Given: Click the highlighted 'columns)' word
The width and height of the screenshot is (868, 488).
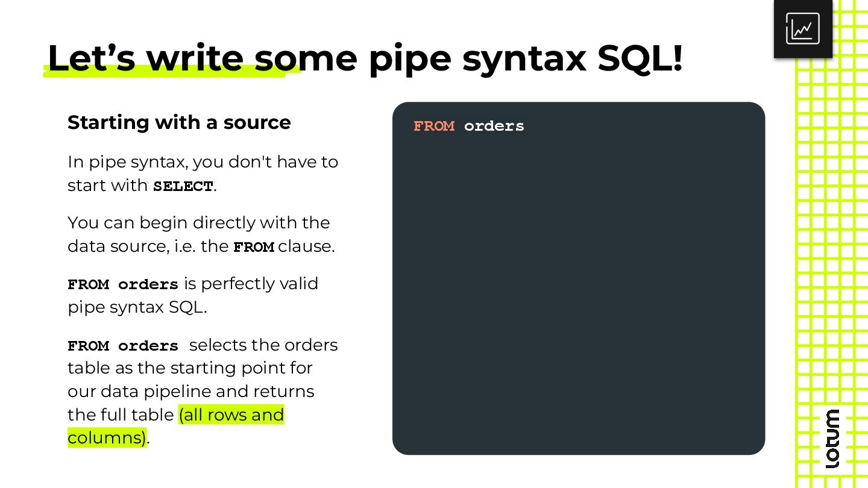Looking at the screenshot, I should coord(107,437).
